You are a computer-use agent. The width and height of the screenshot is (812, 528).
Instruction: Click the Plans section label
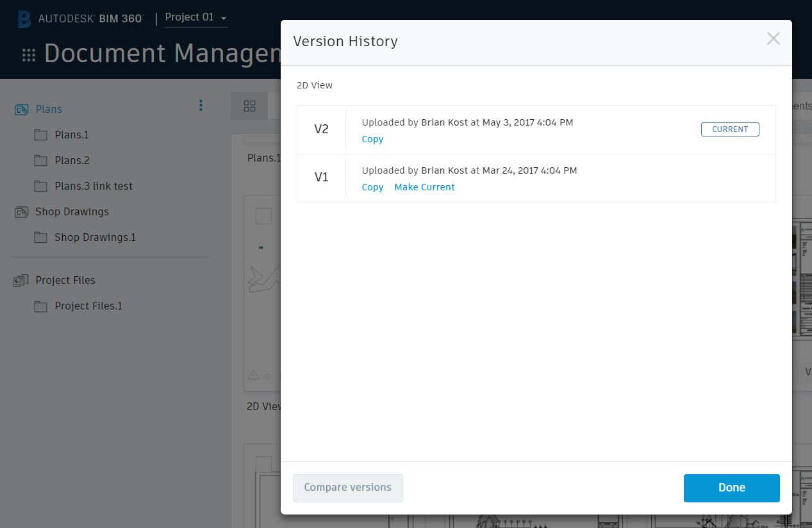click(49, 109)
